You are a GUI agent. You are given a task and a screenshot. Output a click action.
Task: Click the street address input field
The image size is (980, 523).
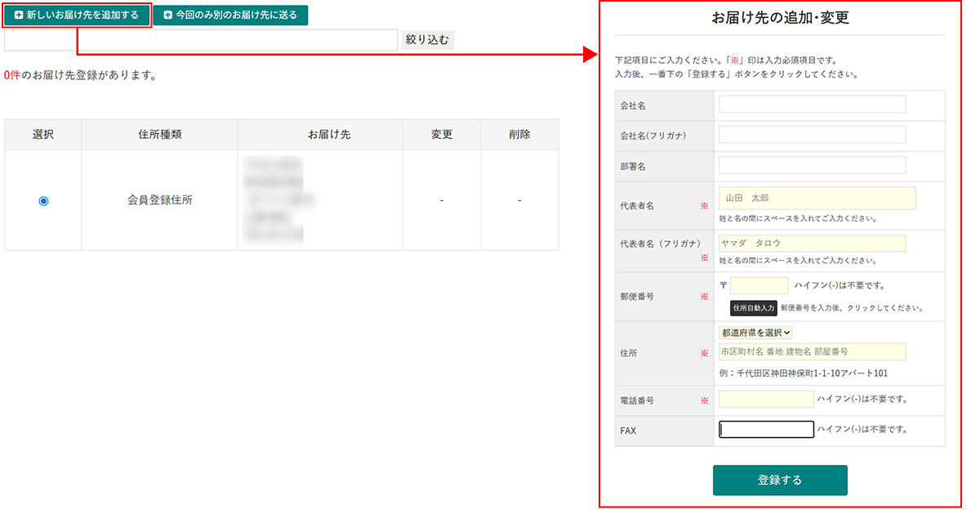pos(812,351)
